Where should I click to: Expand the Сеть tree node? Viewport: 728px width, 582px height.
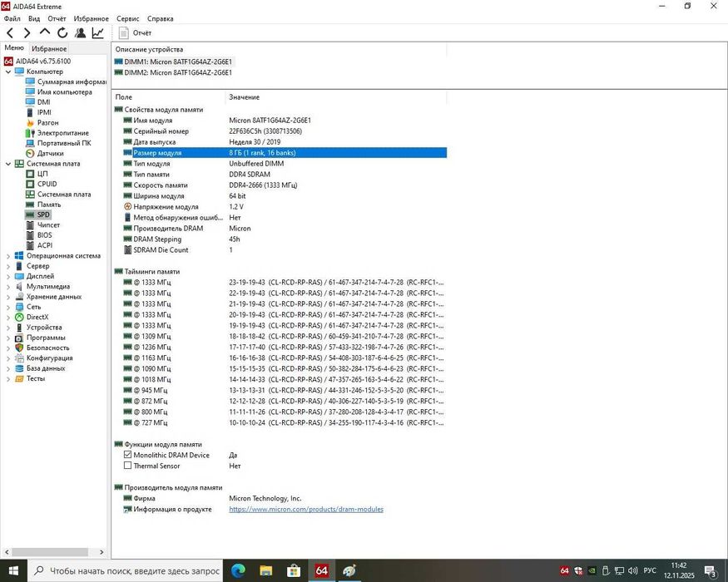[x=7, y=307]
